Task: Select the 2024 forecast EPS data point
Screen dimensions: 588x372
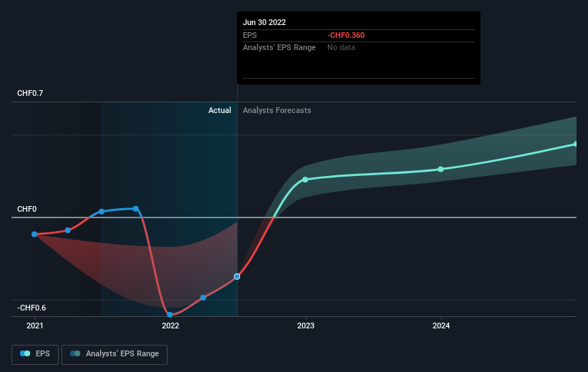Action: (440, 170)
